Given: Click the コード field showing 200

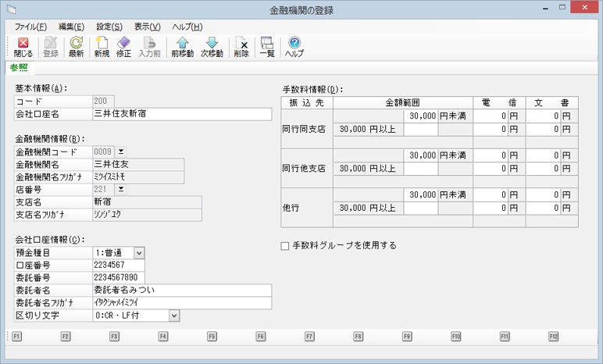Looking at the screenshot, I should click(103, 102).
